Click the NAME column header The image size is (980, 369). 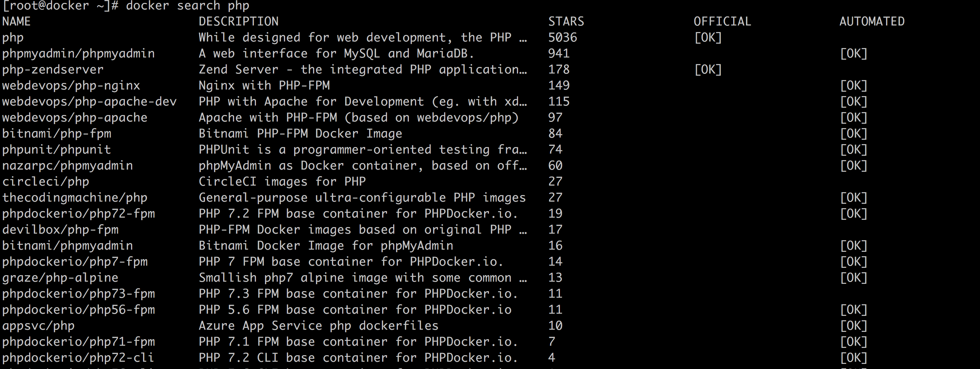16,22
